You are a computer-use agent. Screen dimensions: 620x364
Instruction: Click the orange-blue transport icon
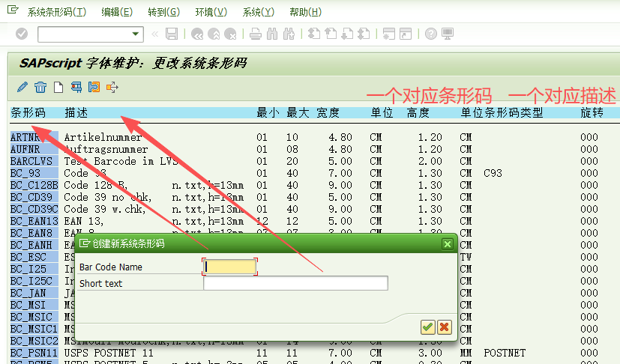94,87
